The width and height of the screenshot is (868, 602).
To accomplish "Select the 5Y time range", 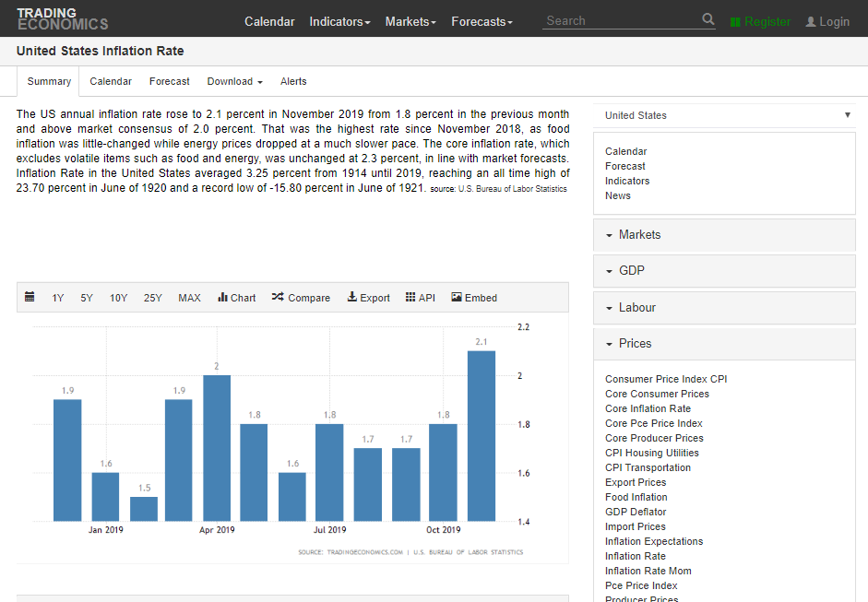I will coord(87,298).
